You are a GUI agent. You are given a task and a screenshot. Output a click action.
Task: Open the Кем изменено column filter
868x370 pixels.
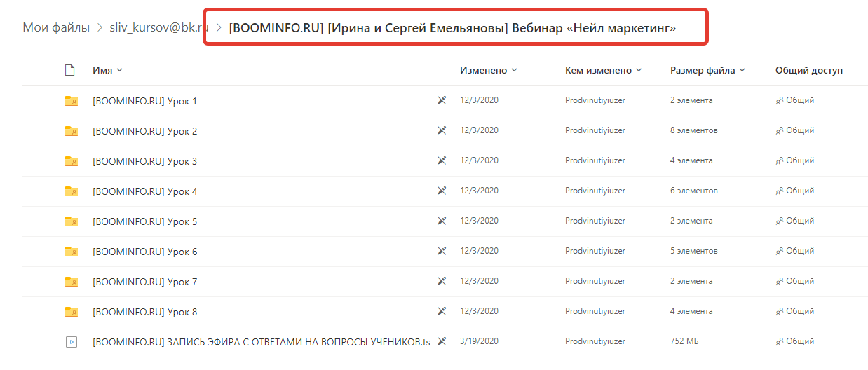(x=603, y=70)
